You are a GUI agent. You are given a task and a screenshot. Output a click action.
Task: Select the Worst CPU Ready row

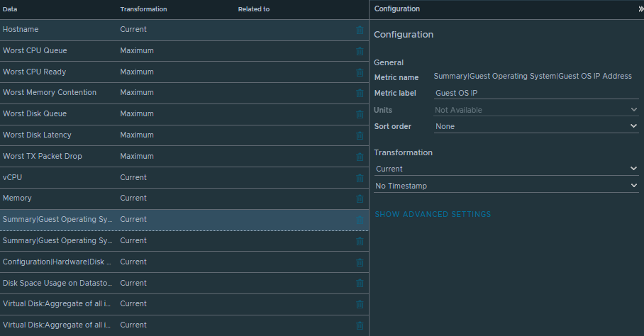pos(184,72)
